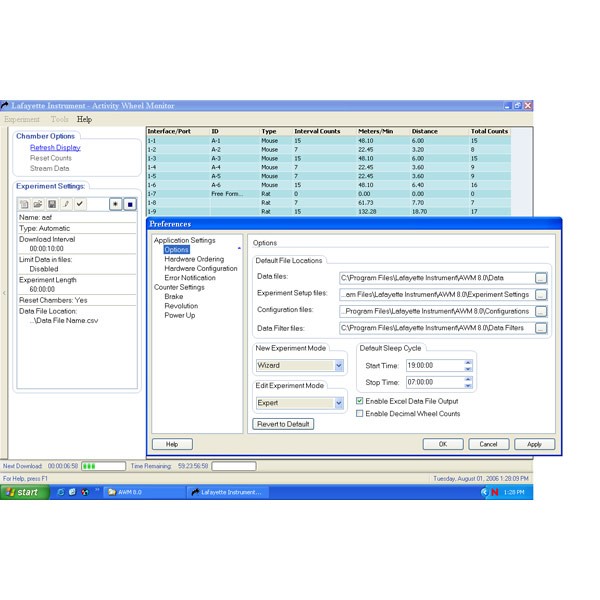Expand hidden system tray icons arrow
Screen dimensions: 600x600
484,492
